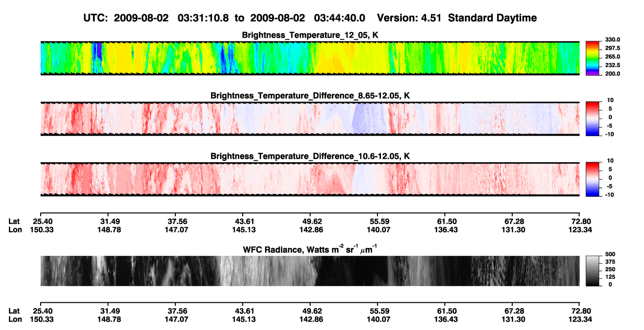Click longitude 131.30 on the upper axis
This screenshot has width=644, height=330.
[512, 230]
